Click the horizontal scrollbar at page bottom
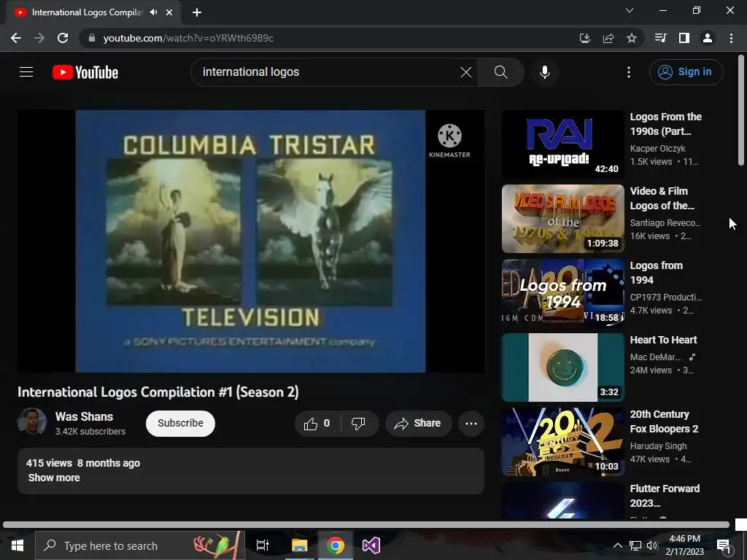The height and width of the screenshot is (560, 747). pyautogui.click(x=366, y=524)
